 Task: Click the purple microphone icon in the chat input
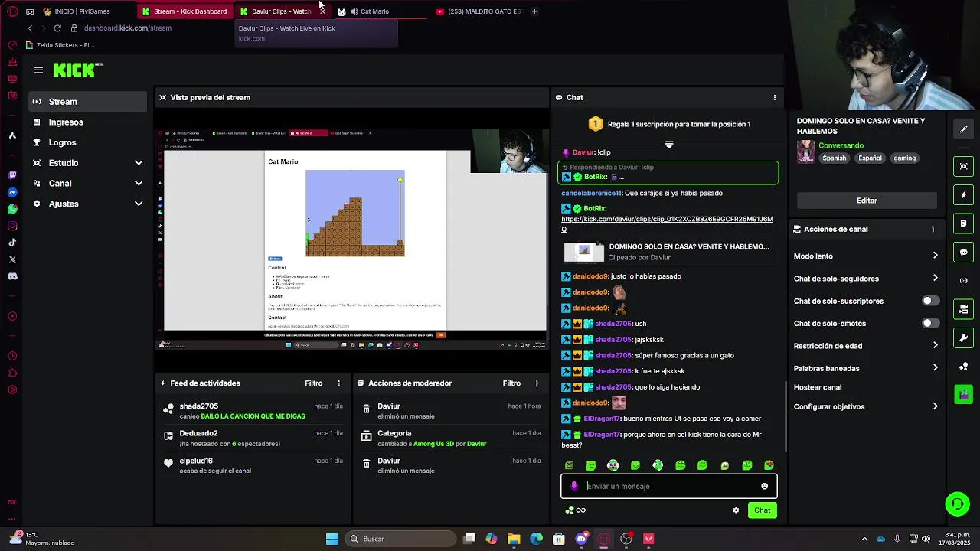573,486
